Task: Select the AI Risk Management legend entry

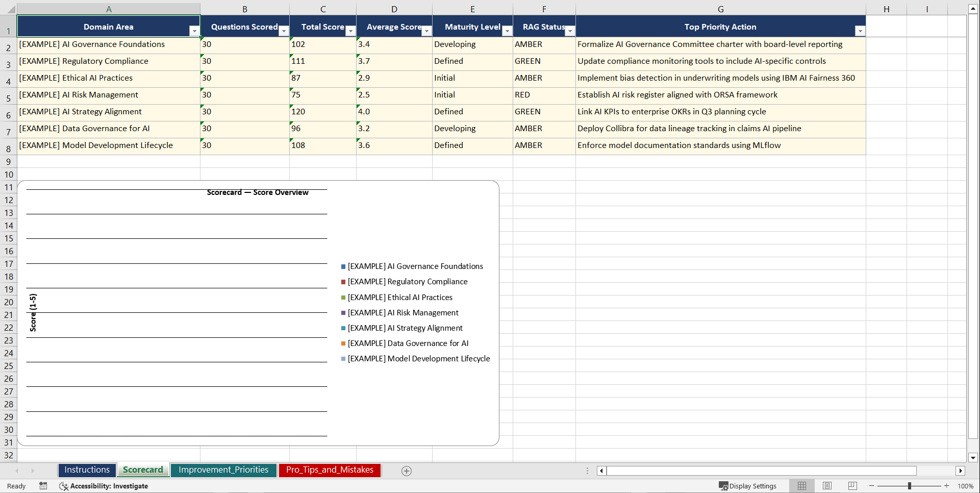Action: pyautogui.click(x=403, y=312)
